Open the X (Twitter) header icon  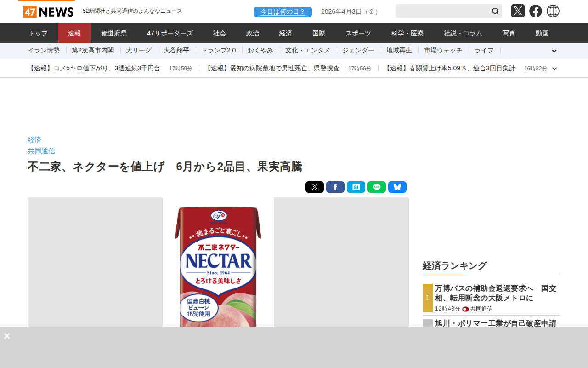[x=518, y=11]
